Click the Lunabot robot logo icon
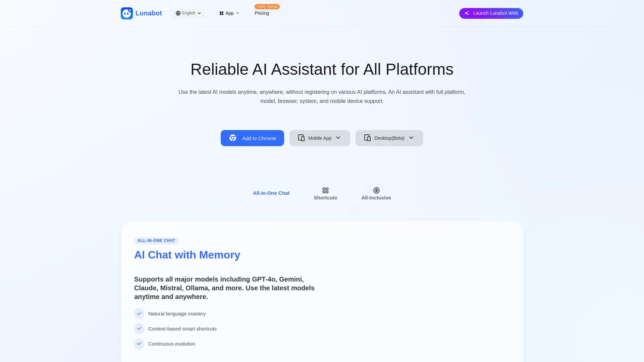This screenshot has height=362, width=644. (127, 13)
